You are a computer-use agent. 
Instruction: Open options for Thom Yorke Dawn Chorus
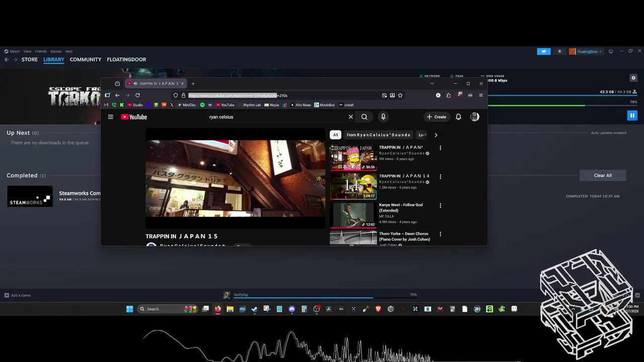440,234
